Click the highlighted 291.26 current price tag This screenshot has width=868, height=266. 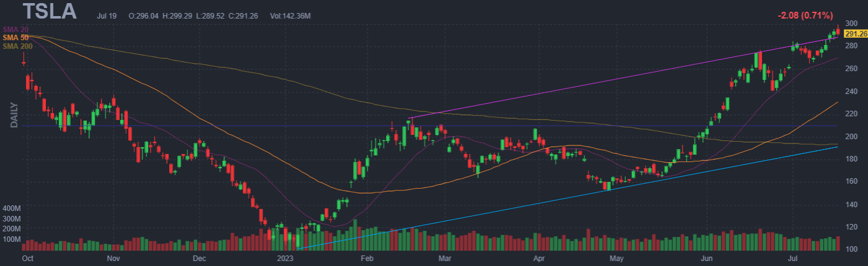[854, 34]
